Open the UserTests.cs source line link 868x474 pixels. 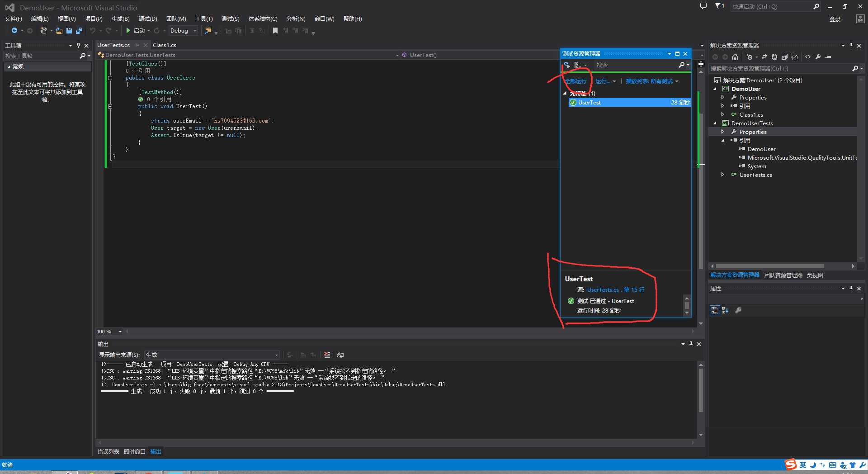coord(616,290)
